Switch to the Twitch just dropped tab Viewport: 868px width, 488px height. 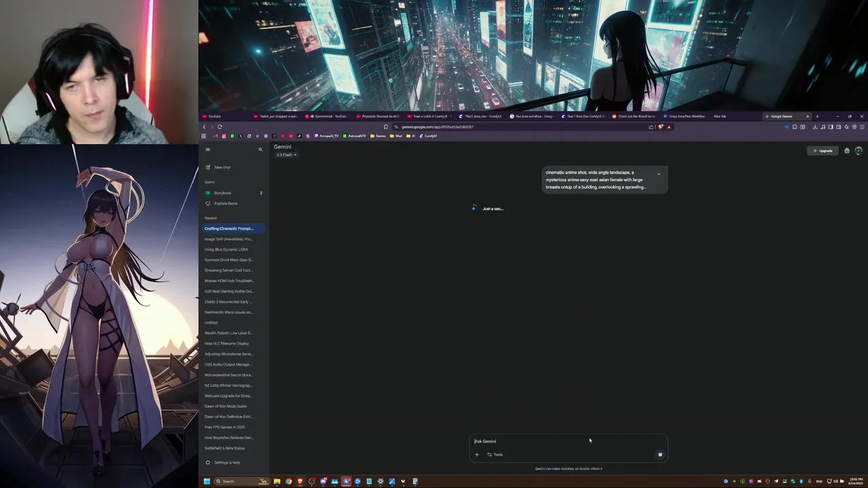pyautogui.click(x=276, y=116)
